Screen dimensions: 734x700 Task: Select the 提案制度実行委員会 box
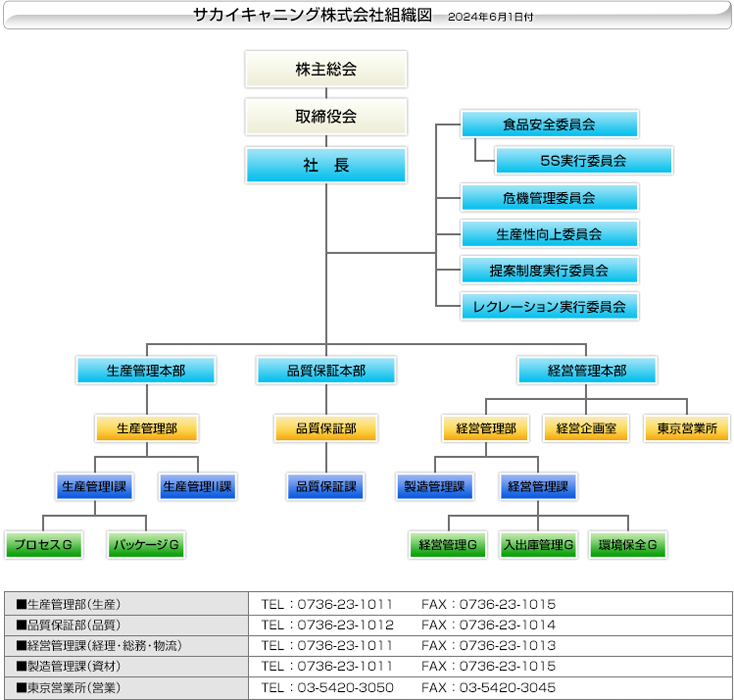(x=549, y=270)
